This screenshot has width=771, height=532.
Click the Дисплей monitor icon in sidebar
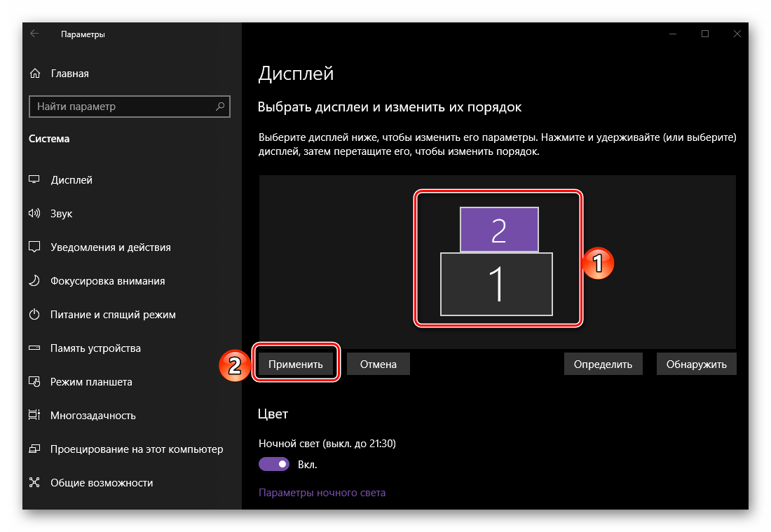click(x=34, y=180)
